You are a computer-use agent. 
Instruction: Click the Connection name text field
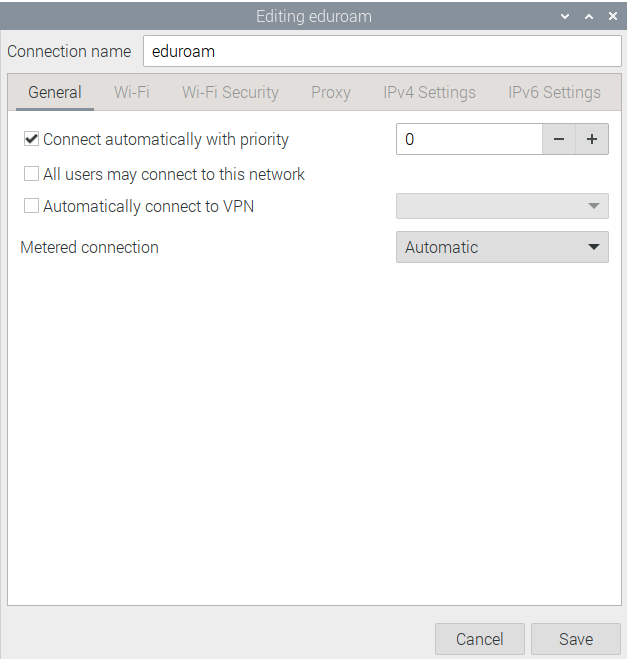(382, 51)
